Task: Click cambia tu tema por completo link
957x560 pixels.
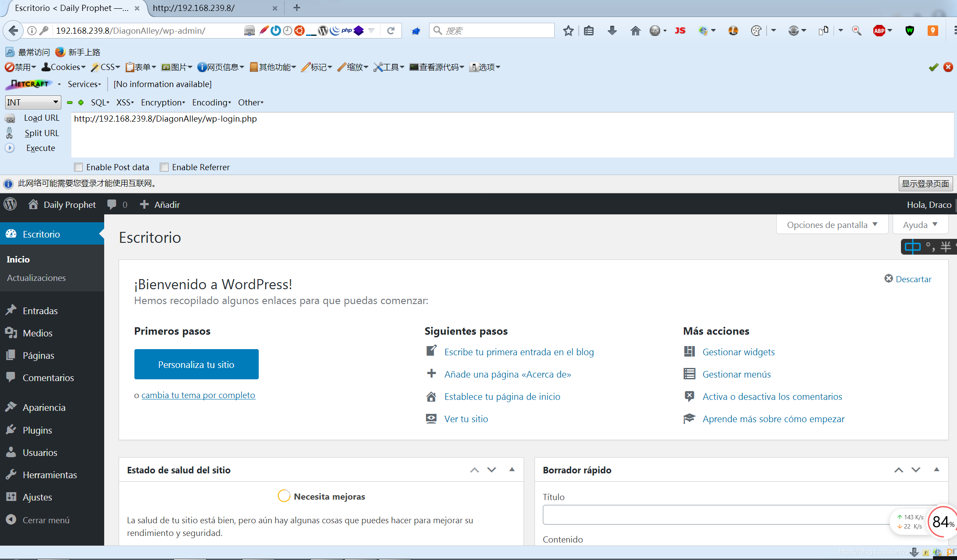Action: (198, 395)
